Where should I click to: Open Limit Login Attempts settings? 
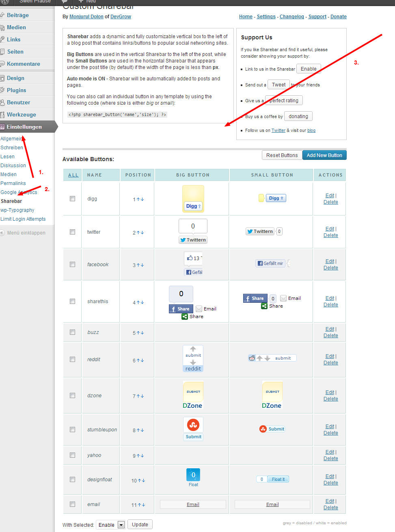(x=23, y=219)
